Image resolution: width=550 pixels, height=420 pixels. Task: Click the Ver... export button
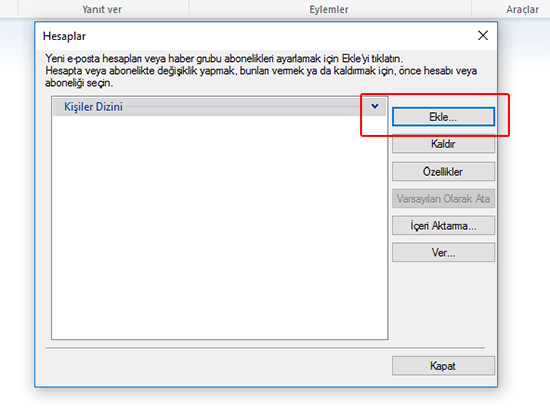pyautogui.click(x=443, y=252)
